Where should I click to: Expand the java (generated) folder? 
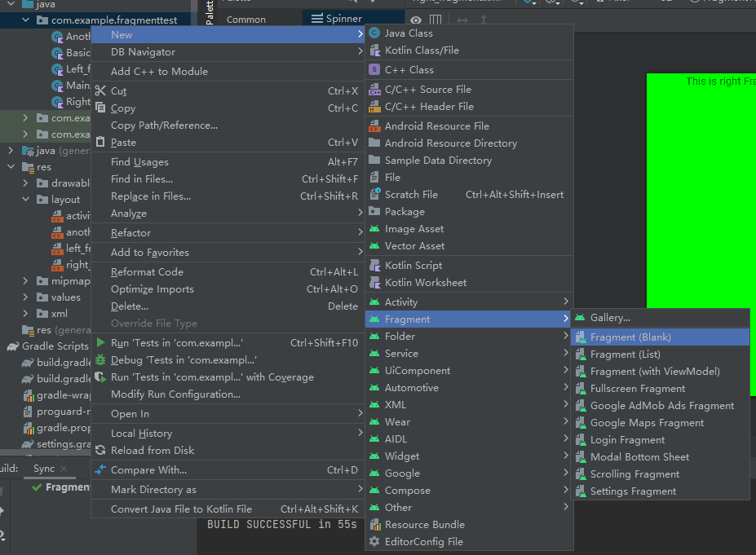coord(11,151)
